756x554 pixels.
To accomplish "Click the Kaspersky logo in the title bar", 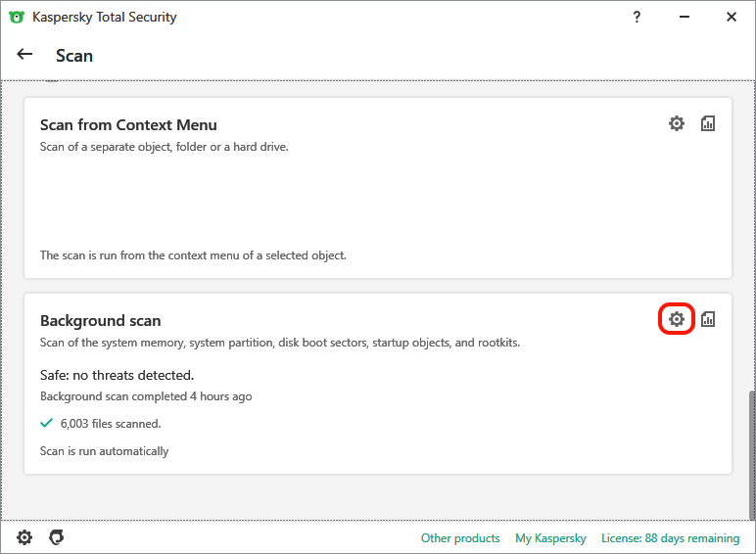I will [x=17, y=17].
